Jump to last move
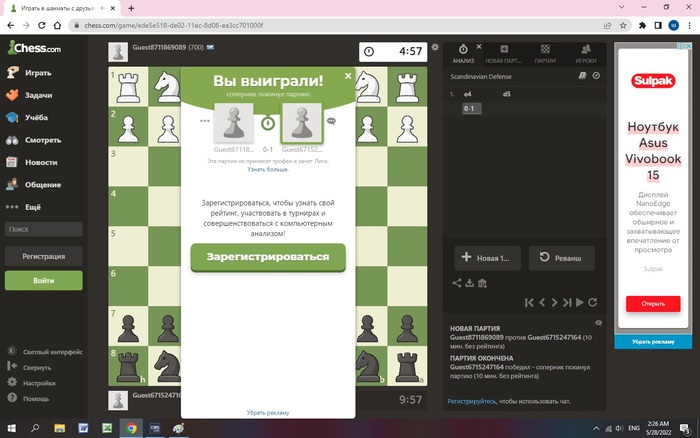Screen dimensions: 700x438 (x=567, y=302)
